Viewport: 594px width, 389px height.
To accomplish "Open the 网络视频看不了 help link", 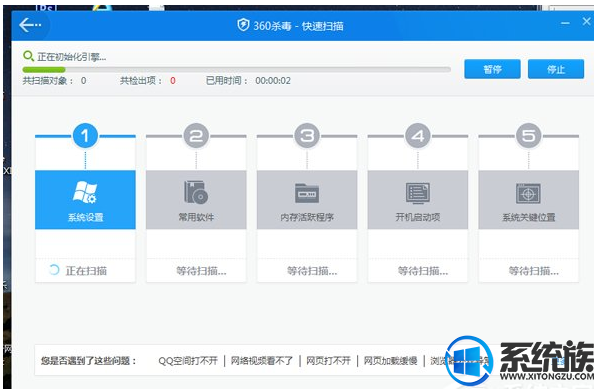I will (x=262, y=361).
